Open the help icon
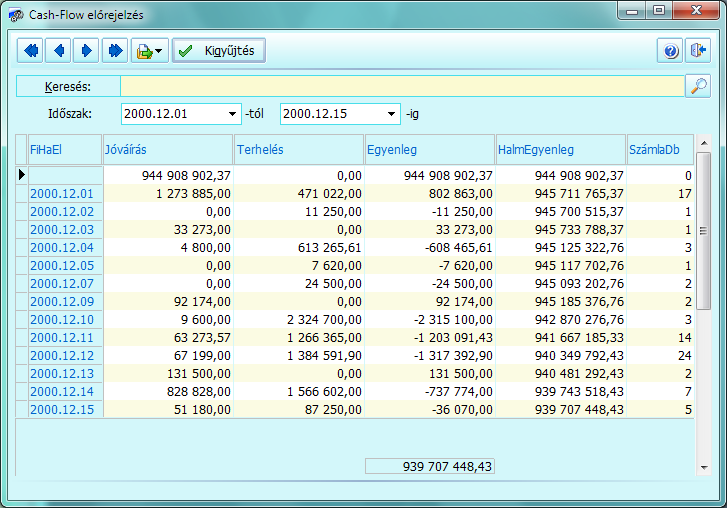727x509 pixels. click(670, 50)
